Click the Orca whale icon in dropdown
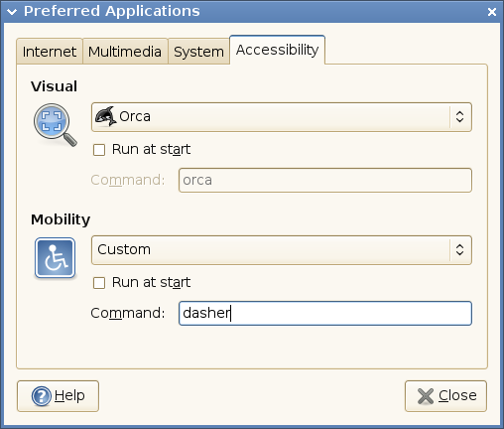This screenshot has height=429, width=504. point(105,116)
